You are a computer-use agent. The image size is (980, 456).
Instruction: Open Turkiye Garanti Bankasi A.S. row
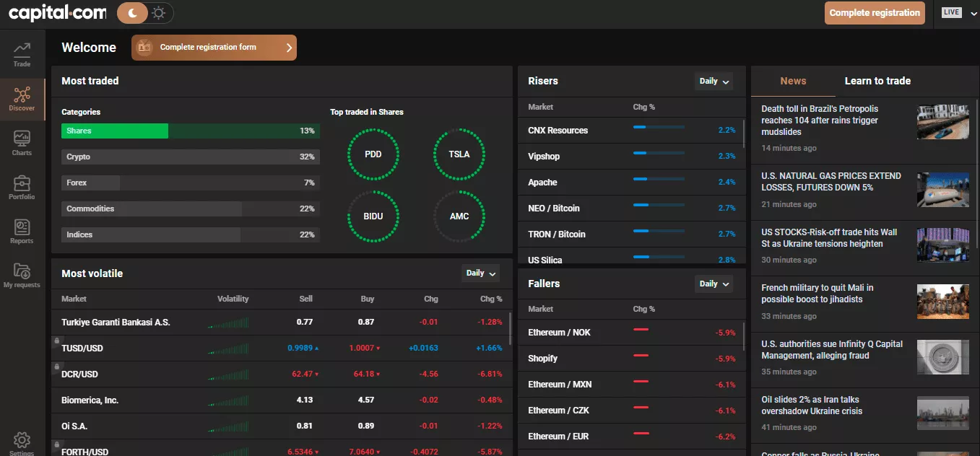pos(282,323)
